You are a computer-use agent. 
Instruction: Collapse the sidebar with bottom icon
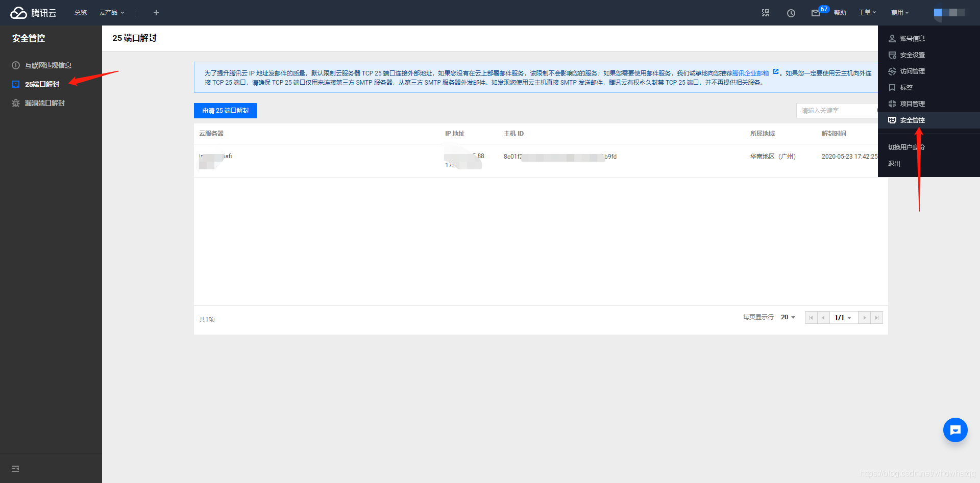tap(15, 469)
